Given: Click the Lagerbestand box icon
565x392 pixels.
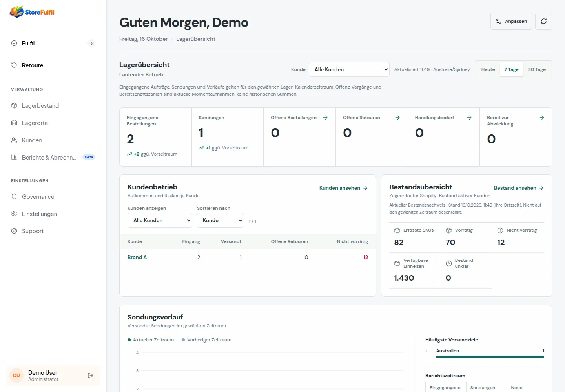Looking at the screenshot, I should 14,105.
